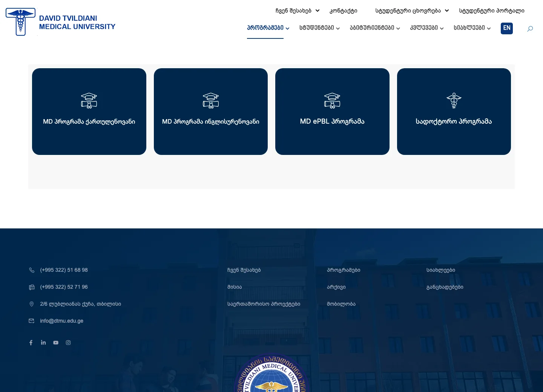
Task: Switch language with the EN button
Action: coord(507,28)
